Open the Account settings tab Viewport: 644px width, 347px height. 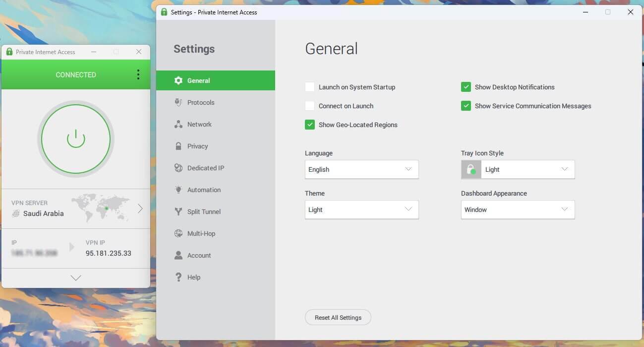coord(216,255)
